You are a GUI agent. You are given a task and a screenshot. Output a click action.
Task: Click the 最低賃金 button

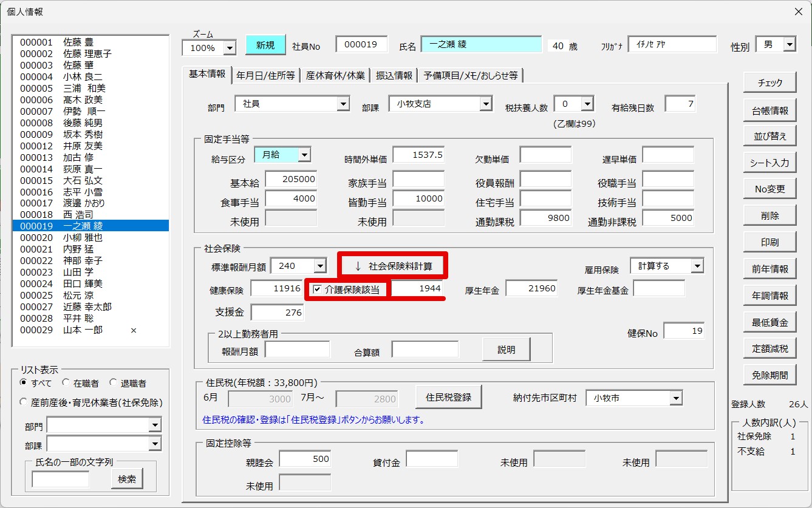coord(770,322)
